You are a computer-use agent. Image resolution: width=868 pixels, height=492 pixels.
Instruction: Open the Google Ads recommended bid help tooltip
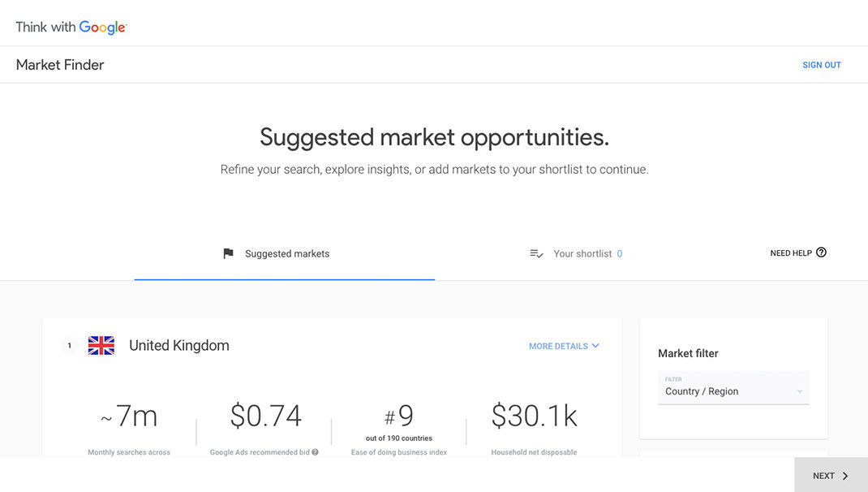point(315,452)
